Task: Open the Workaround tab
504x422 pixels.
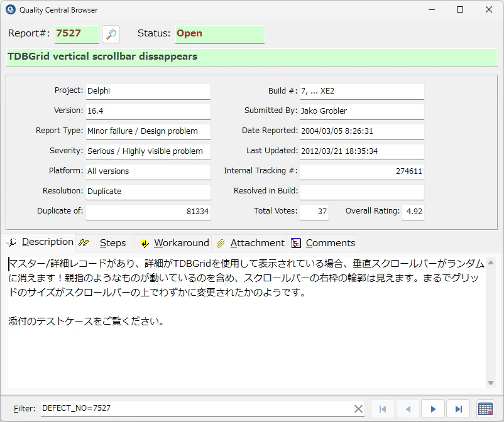Action: point(174,243)
